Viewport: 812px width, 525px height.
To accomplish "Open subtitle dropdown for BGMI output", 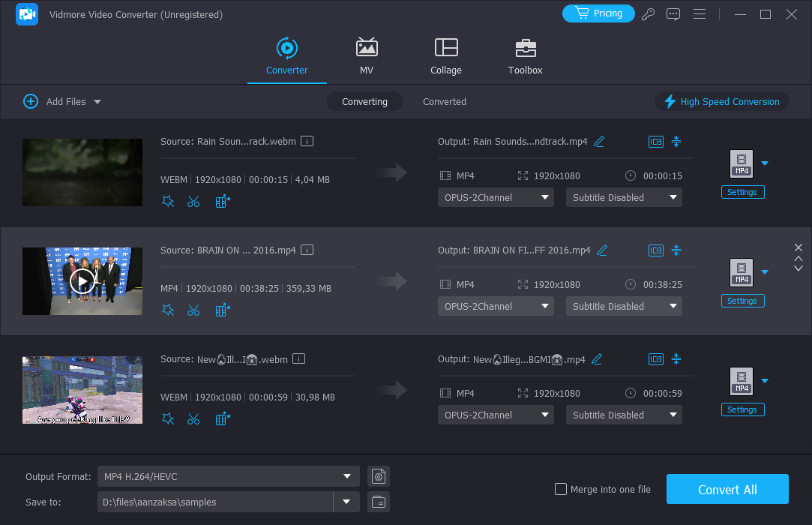I will [x=624, y=415].
